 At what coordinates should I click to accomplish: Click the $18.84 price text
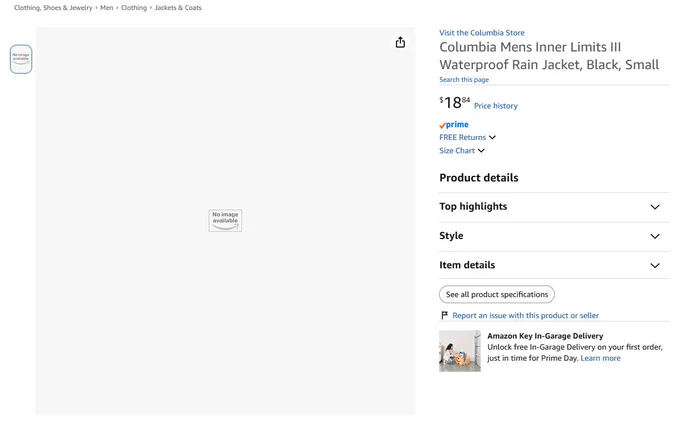click(x=454, y=103)
